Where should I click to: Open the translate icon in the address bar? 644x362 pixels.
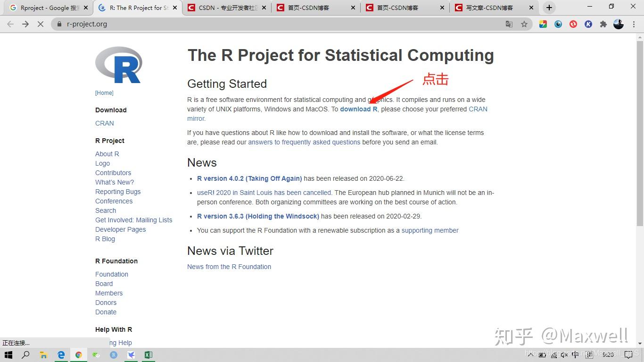509,24
